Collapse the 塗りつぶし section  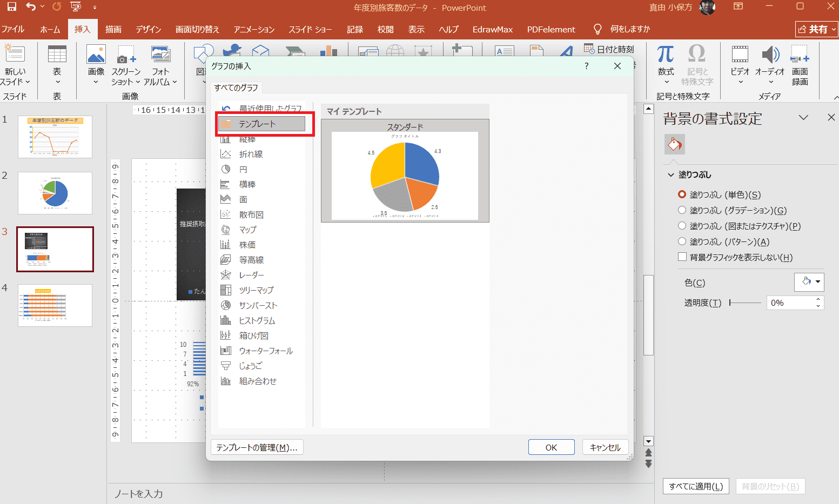click(x=671, y=174)
